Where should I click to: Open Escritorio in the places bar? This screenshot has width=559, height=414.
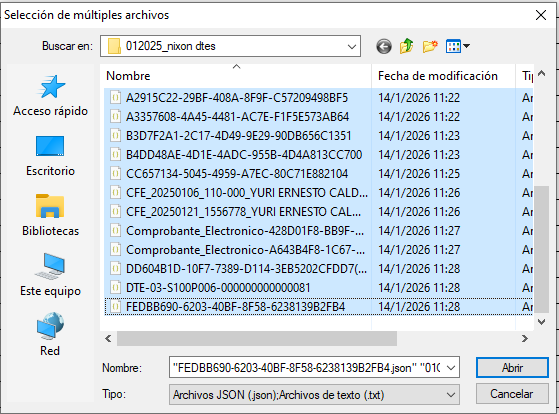pos(51,156)
